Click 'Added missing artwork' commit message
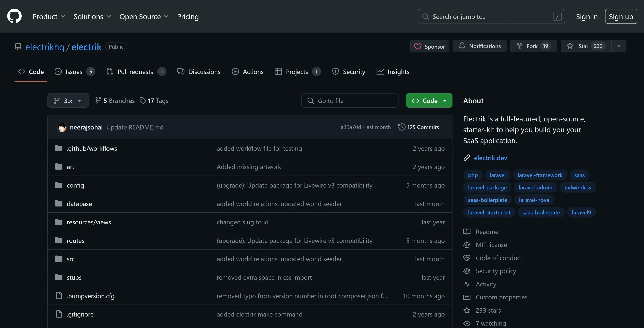The width and height of the screenshot is (644, 328). (x=249, y=167)
